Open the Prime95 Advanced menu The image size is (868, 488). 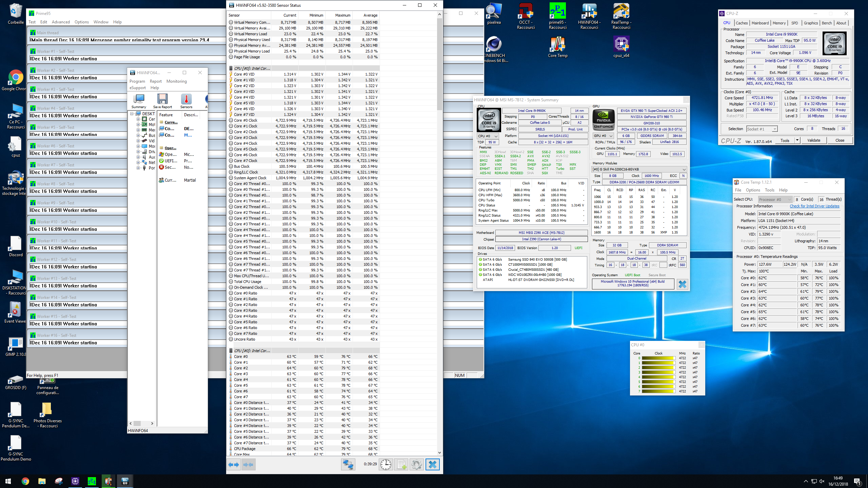pos(61,22)
